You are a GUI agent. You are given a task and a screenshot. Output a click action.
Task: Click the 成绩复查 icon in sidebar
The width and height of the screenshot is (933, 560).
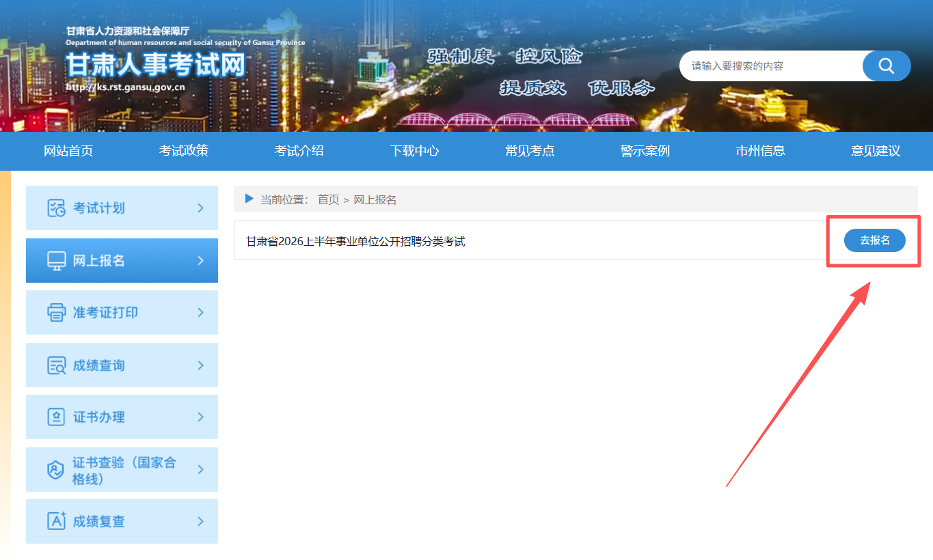(x=56, y=521)
